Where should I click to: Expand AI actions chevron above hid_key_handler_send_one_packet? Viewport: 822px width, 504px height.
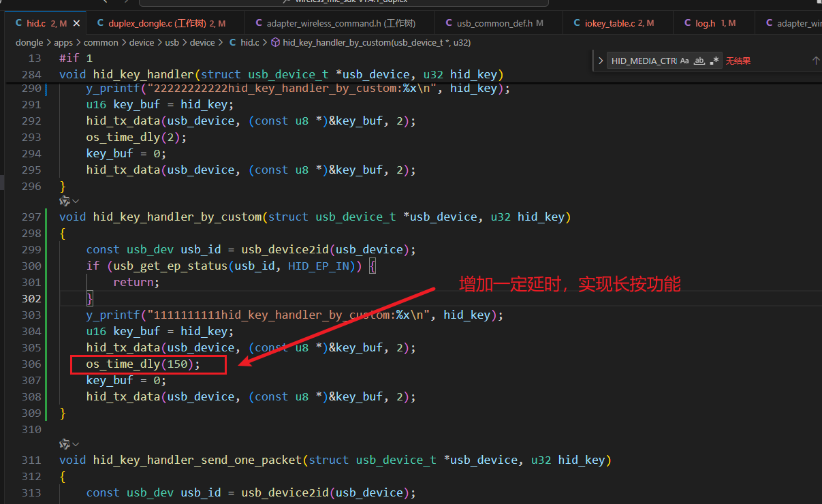click(76, 444)
